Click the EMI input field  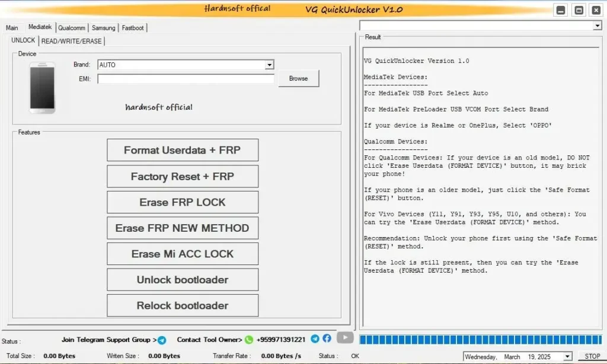186,79
